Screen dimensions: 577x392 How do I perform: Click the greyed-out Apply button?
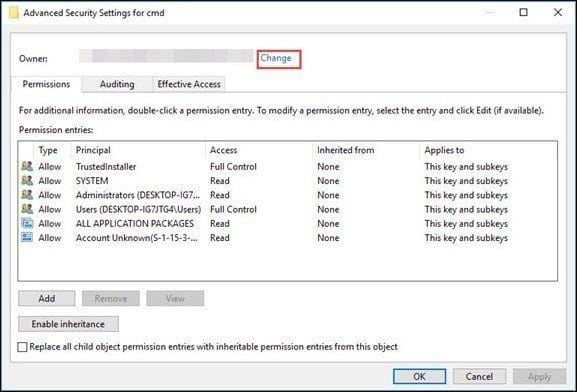tap(539, 376)
